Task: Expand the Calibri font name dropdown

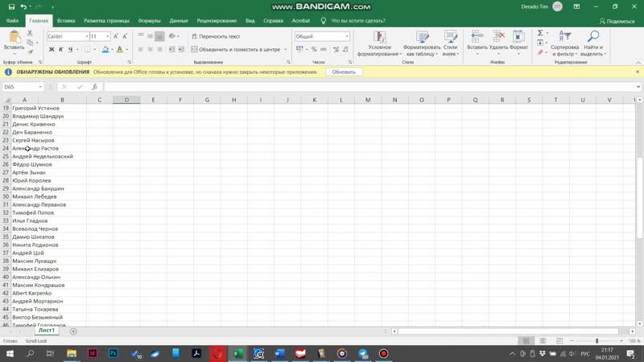Action: tap(85, 36)
